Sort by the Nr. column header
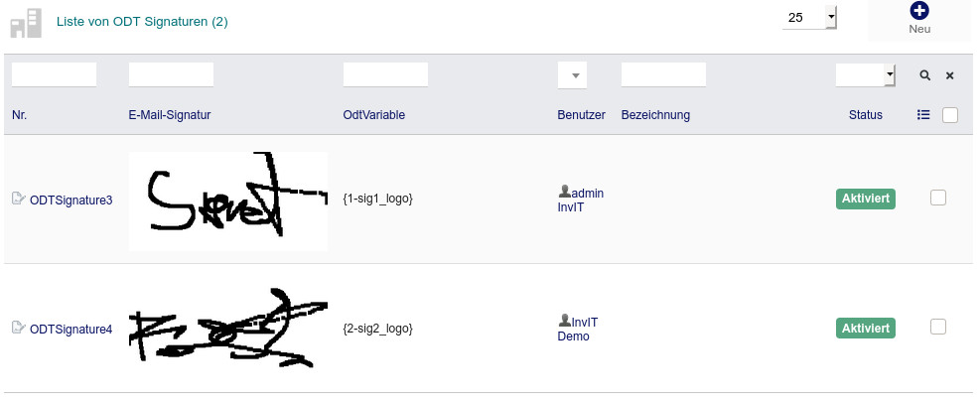980x403 pixels. [20, 115]
